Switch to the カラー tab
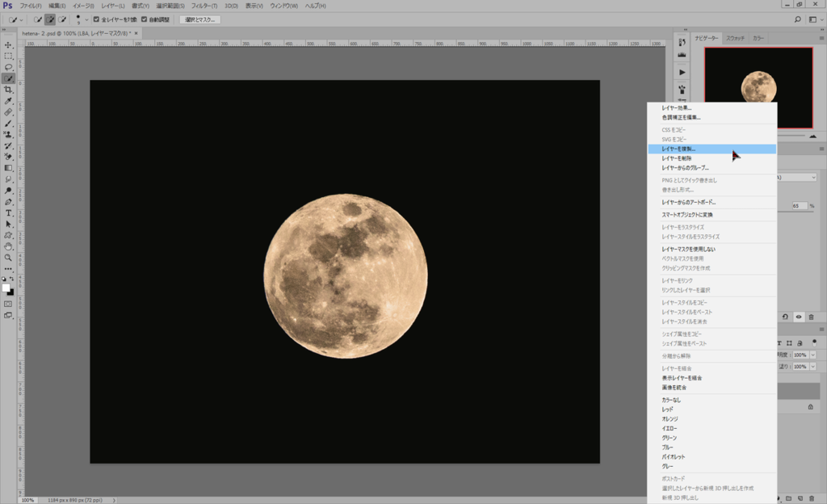The width and height of the screenshot is (827, 504). tap(758, 38)
